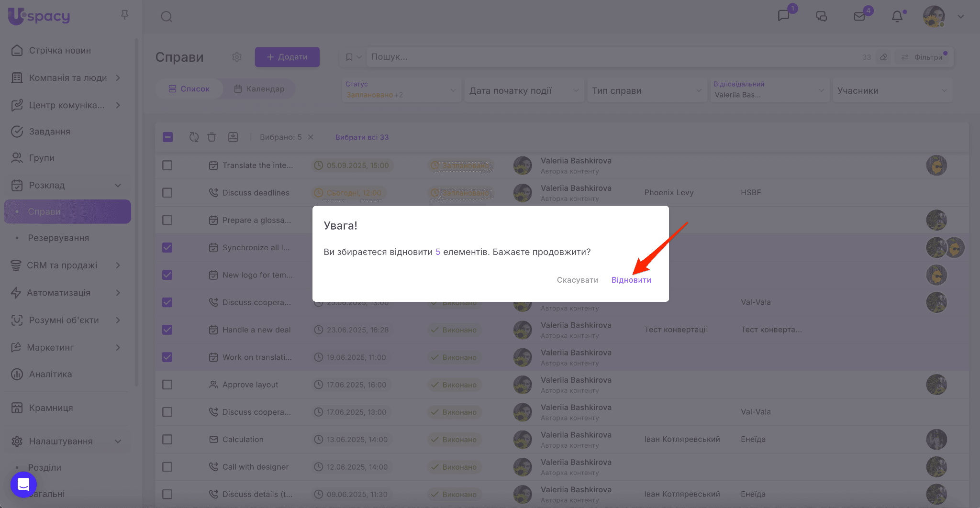Check the Approve layout row checkbox
980x508 pixels.
167,385
